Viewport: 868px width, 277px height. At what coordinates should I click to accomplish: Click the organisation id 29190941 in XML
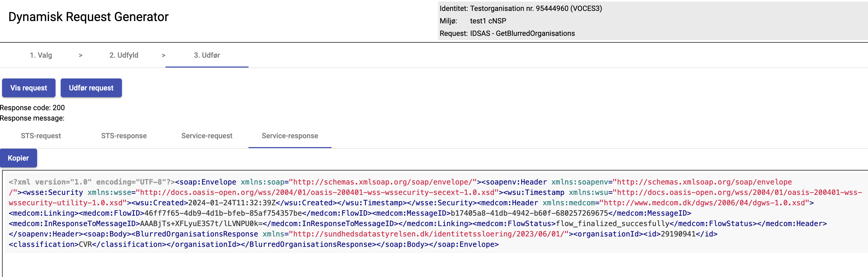(678, 234)
